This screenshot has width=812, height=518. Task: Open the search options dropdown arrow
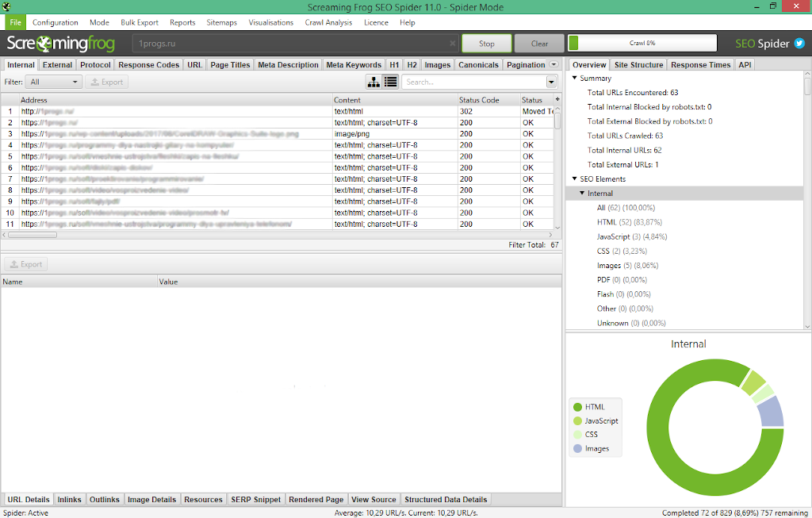[551, 82]
